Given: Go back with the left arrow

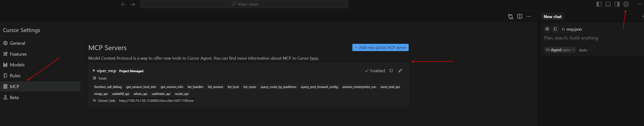Looking at the screenshot, I should click(123, 4).
